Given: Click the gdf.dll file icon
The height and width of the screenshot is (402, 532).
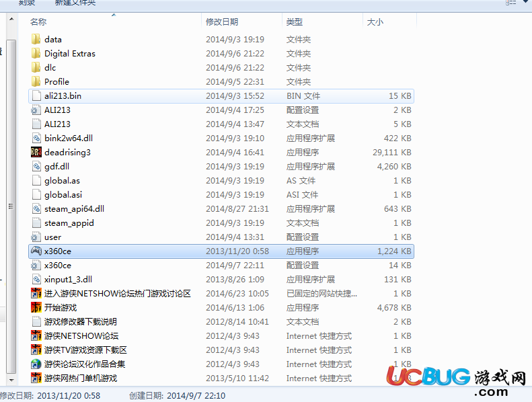Looking at the screenshot, I should coord(36,167).
